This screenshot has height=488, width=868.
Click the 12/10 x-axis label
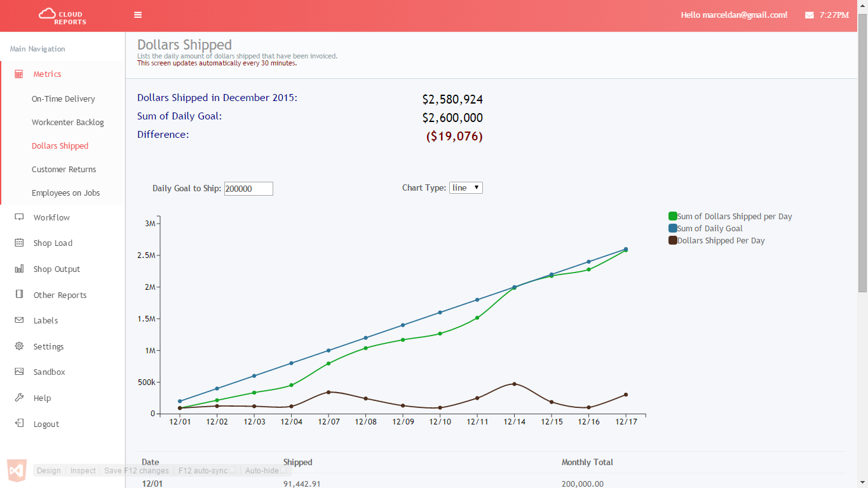[x=440, y=422]
